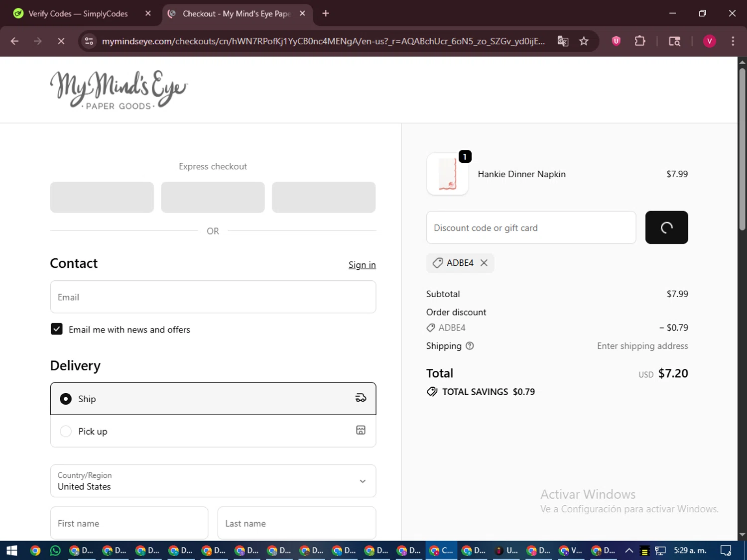Click the $7.20 total amount
Image resolution: width=747 pixels, height=560 pixels.
673,373
